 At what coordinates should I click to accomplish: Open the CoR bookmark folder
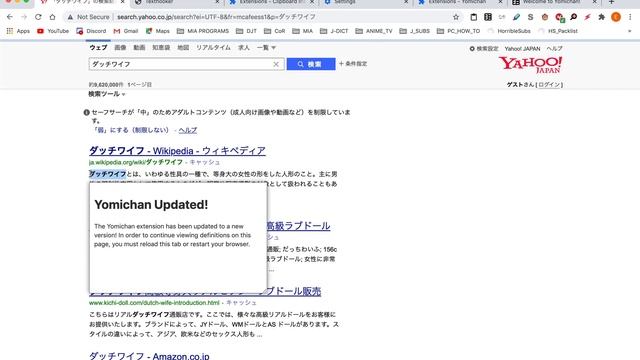(x=274, y=31)
